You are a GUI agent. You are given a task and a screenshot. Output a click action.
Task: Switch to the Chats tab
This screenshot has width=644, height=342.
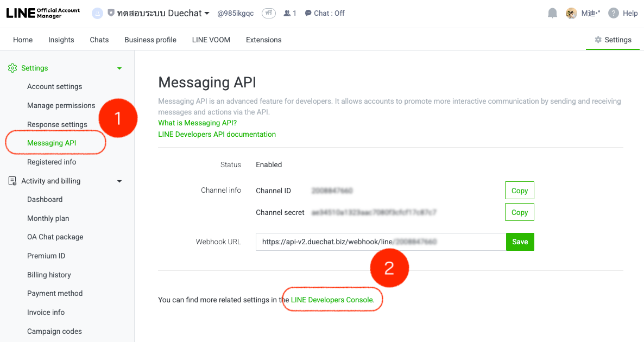pos(99,39)
